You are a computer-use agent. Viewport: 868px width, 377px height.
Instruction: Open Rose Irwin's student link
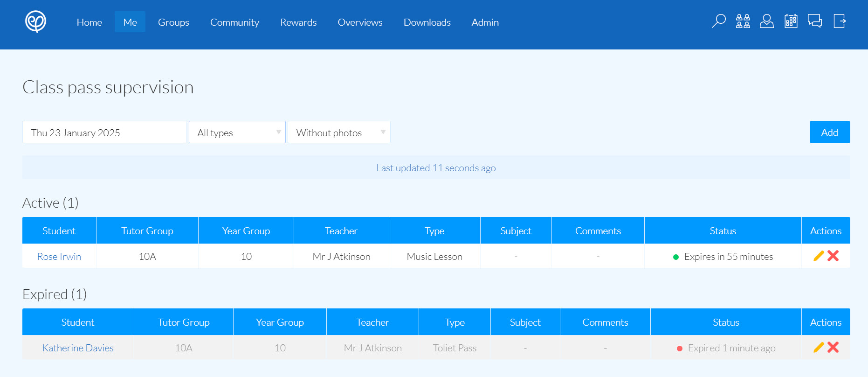click(x=59, y=257)
